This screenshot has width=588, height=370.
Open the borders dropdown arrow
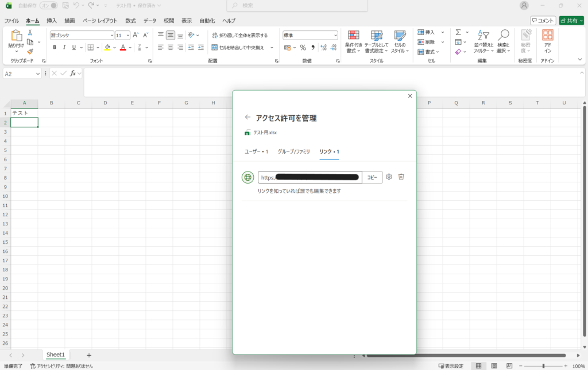98,48
